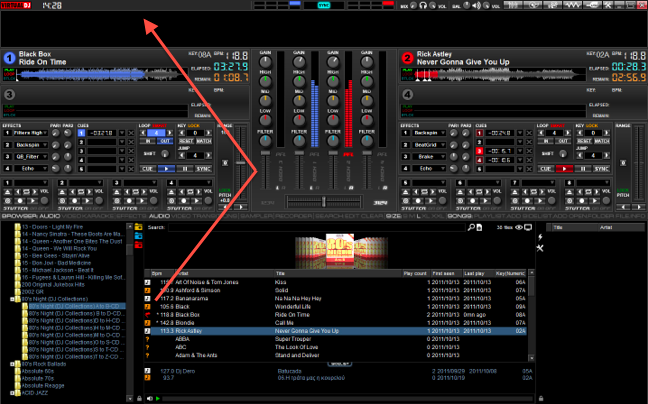Open the Brake effect dropdown on deck 2
The width and height of the screenshot is (648, 404).
click(x=429, y=157)
